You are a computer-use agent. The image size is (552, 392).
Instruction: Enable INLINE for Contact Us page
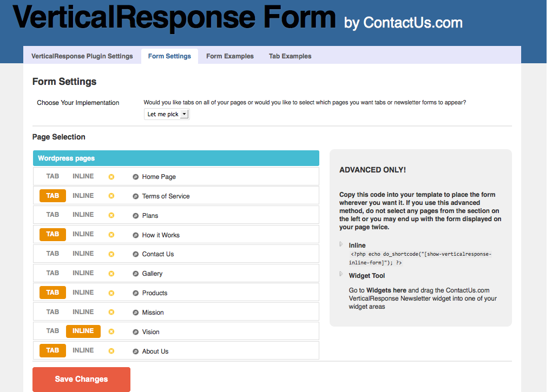click(x=83, y=254)
